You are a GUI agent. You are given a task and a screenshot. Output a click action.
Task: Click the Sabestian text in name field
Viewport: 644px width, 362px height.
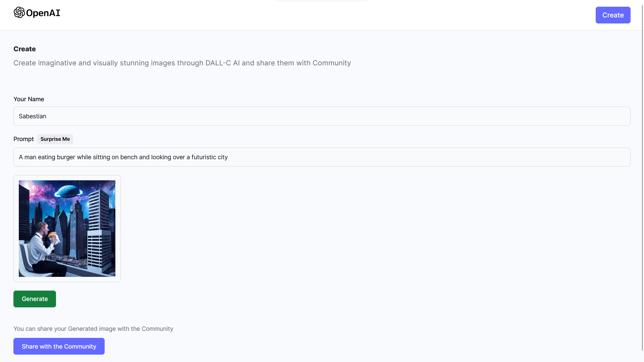coord(33,116)
